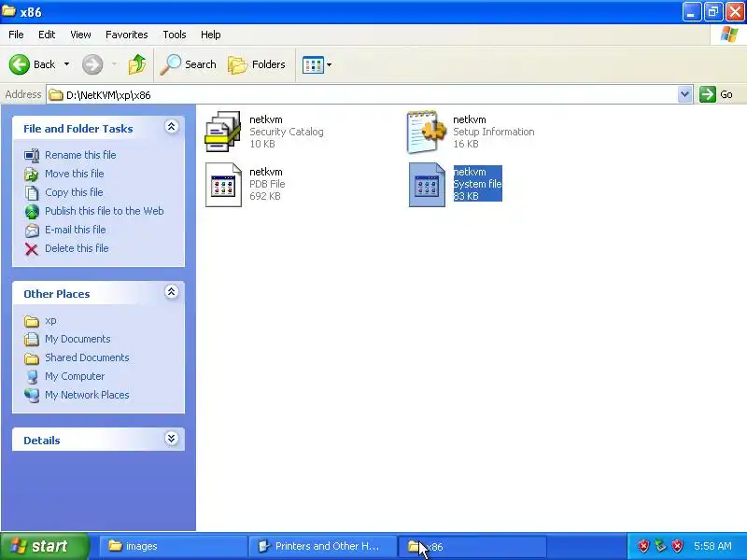Viewport: 747px width, 560px height.
Task: Click the x86 taskbar button
Action: point(472,546)
